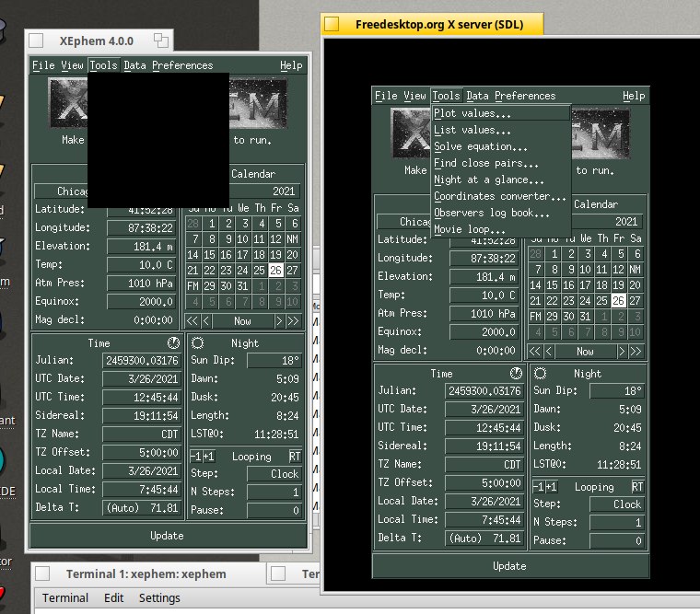Open Preferences menu in XEphem 4.0.0 window
The width and height of the screenshot is (700, 614).
[x=182, y=65]
